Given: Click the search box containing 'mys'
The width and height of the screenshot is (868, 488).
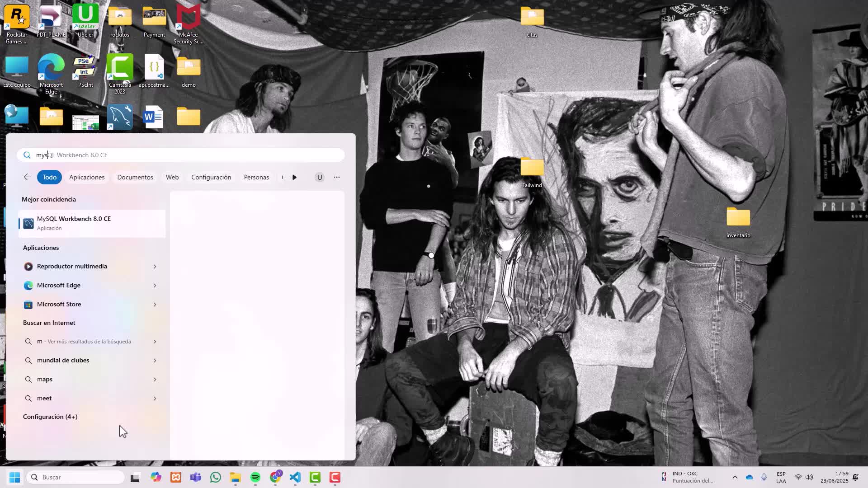Looking at the screenshot, I should (181, 155).
